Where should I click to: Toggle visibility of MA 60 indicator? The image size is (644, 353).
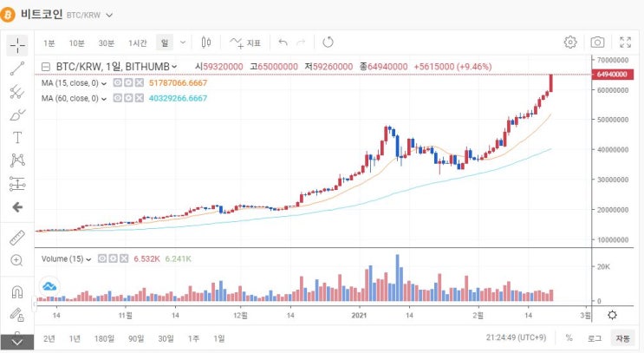118,98
